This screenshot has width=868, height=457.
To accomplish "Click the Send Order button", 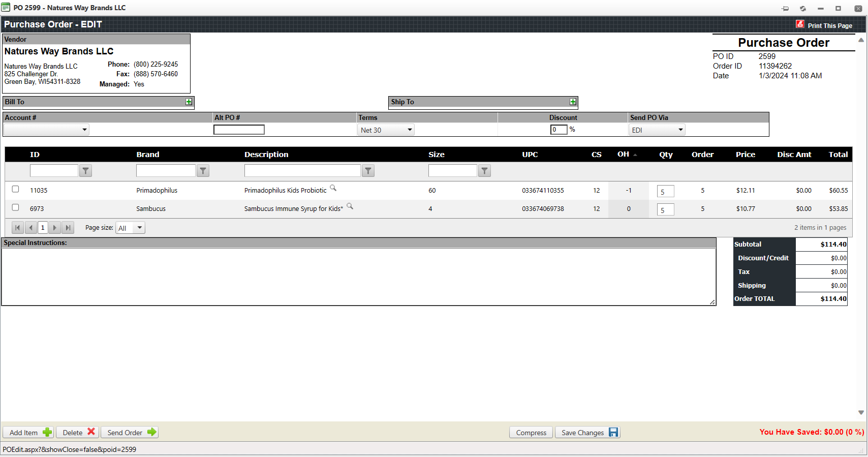I will tap(130, 433).
